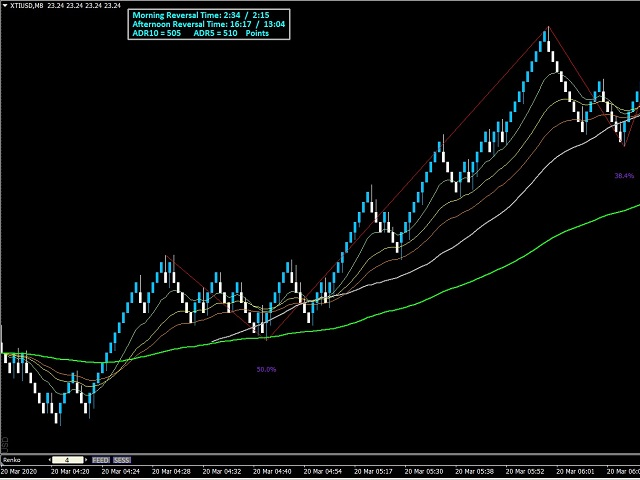Click the 20 Mar 2020 date label

(19, 471)
